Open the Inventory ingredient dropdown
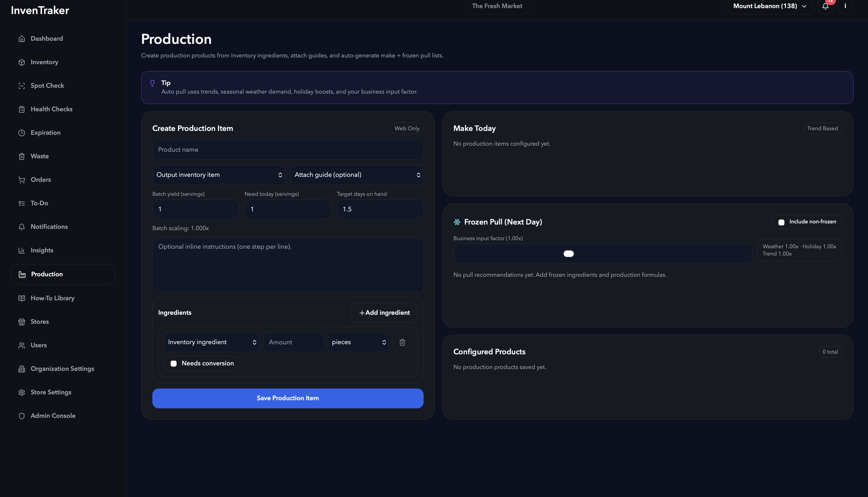This screenshot has height=497, width=868. pyautogui.click(x=212, y=342)
